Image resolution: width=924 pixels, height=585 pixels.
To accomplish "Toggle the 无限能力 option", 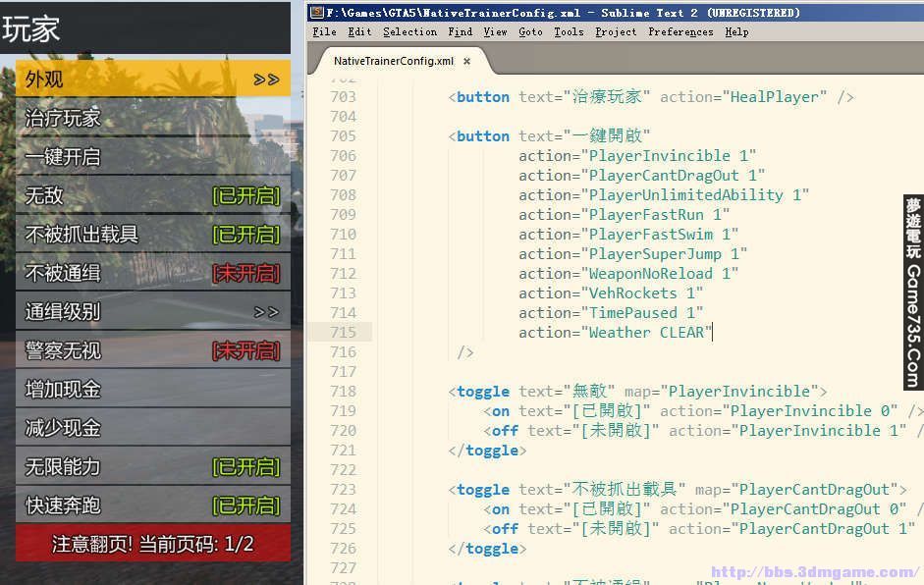I will click(x=152, y=467).
